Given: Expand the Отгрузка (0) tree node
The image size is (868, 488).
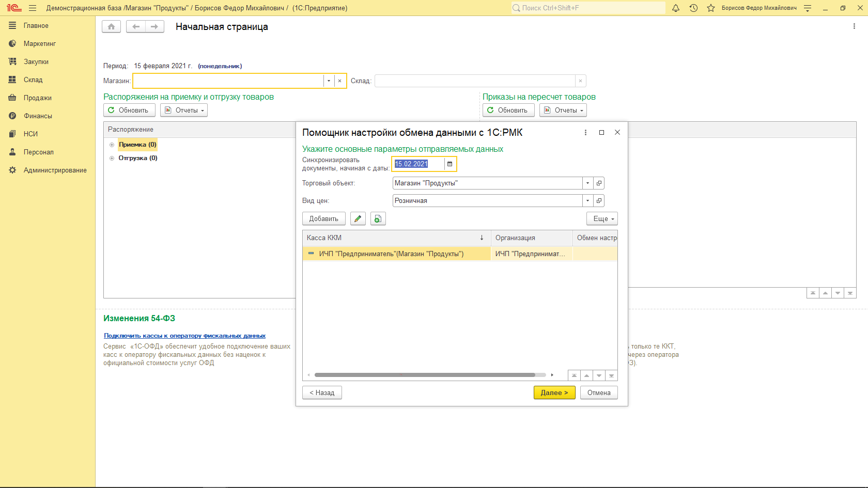Looking at the screenshot, I should pos(112,158).
